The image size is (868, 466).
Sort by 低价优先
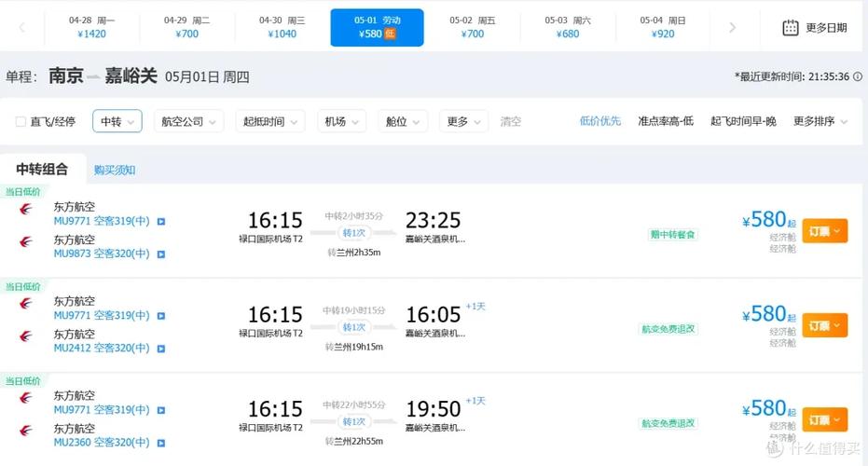point(600,120)
